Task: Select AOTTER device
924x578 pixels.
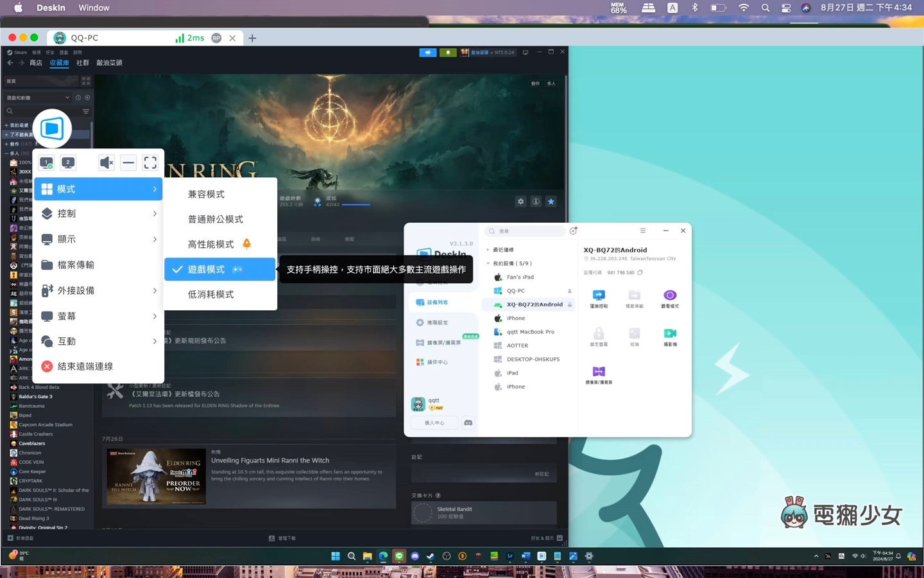Action: pos(529,346)
